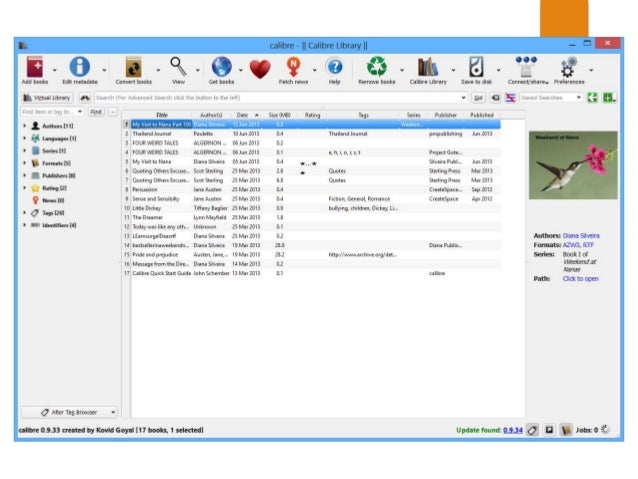Click the green copy saved search icon
Image resolution: width=638 pixels, height=479 pixels.
pyautogui.click(x=592, y=98)
